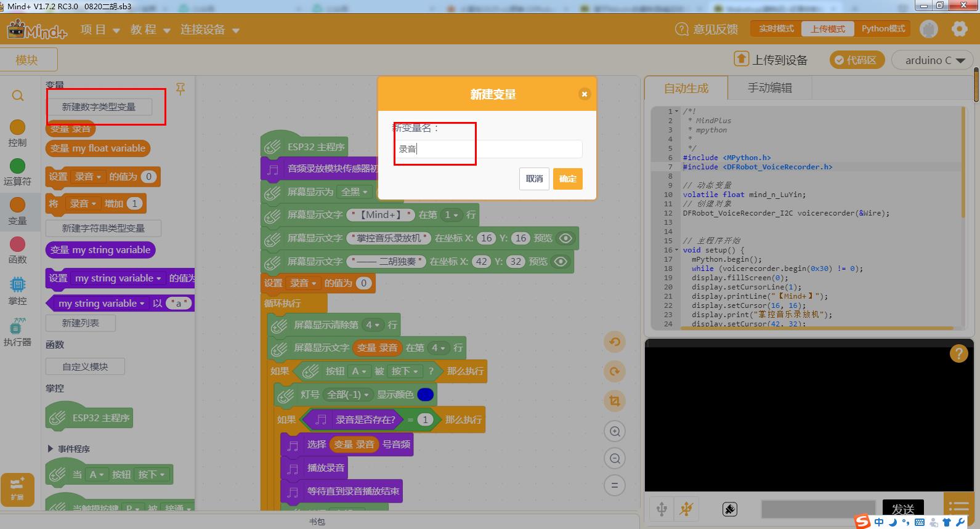Open the arduino C language dropdown
980x529 pixels.
pyautogui.click(x=933, y=60)
